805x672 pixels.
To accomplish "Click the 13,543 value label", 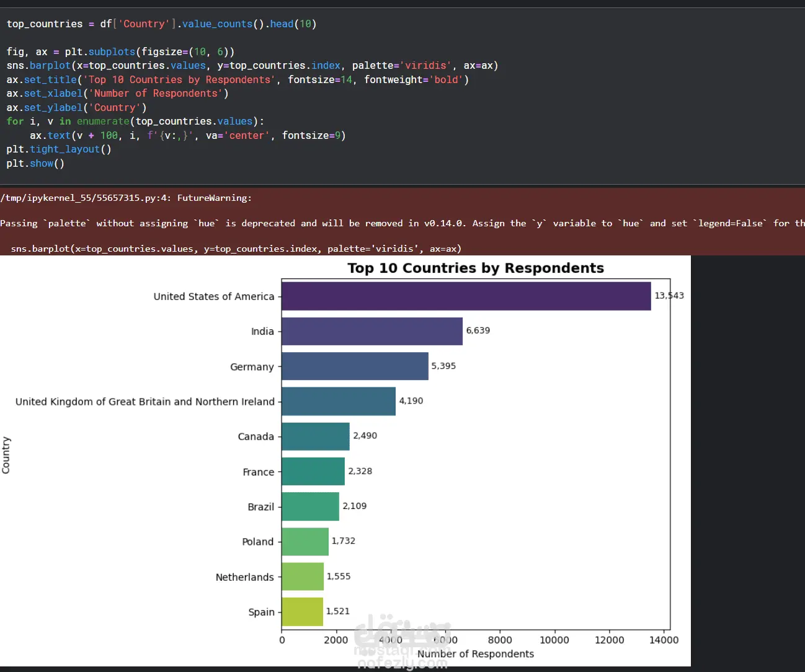I will 669,296.
